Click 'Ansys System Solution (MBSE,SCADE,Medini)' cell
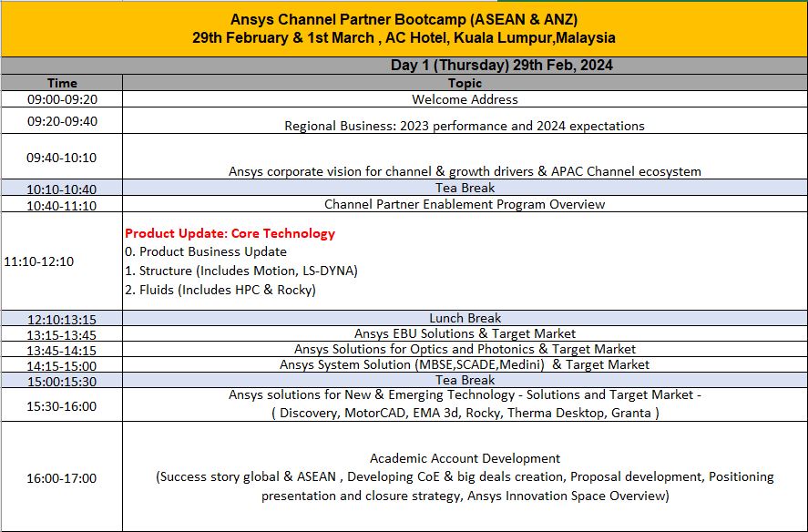This screenshot has width=808, height=532. [x=465, y=364]
